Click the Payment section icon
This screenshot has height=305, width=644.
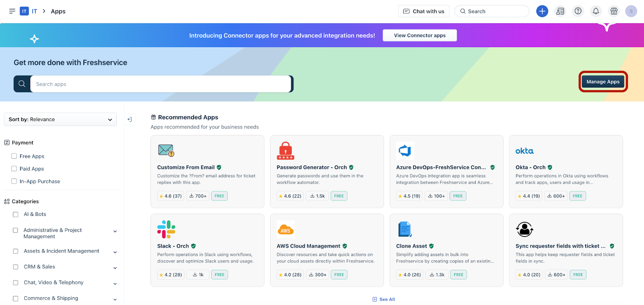pos(7,143)
